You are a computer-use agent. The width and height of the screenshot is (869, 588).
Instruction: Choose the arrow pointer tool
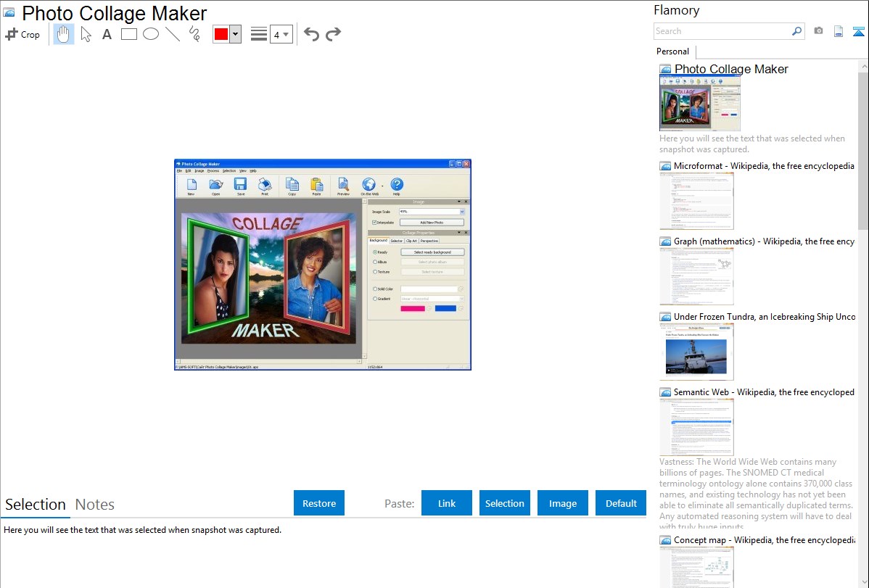pos(86,34)
